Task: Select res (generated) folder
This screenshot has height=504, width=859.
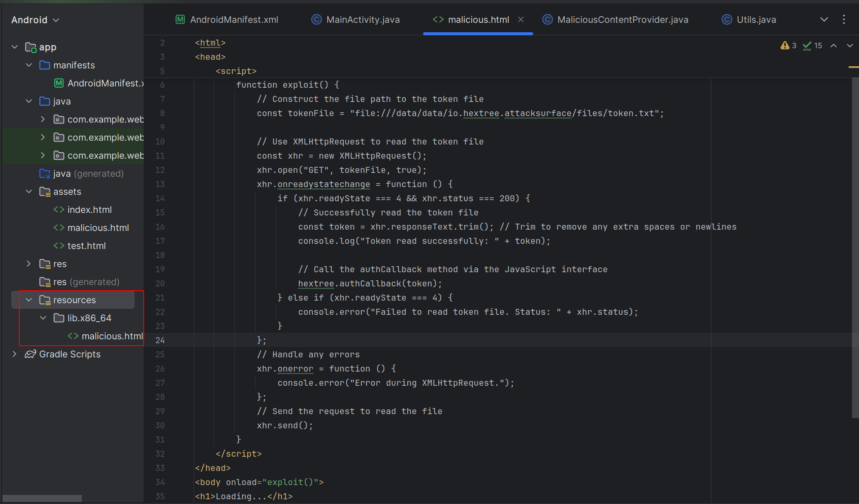Action: [x=79, y=282]
